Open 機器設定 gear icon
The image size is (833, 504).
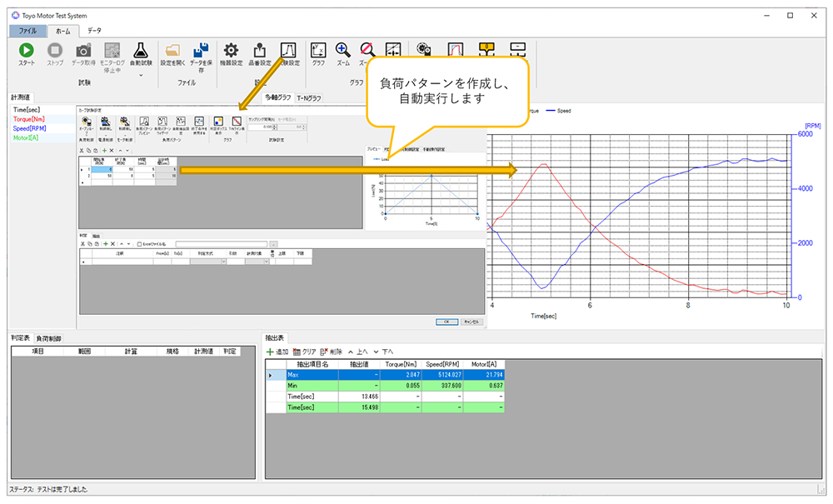[231, 51]
